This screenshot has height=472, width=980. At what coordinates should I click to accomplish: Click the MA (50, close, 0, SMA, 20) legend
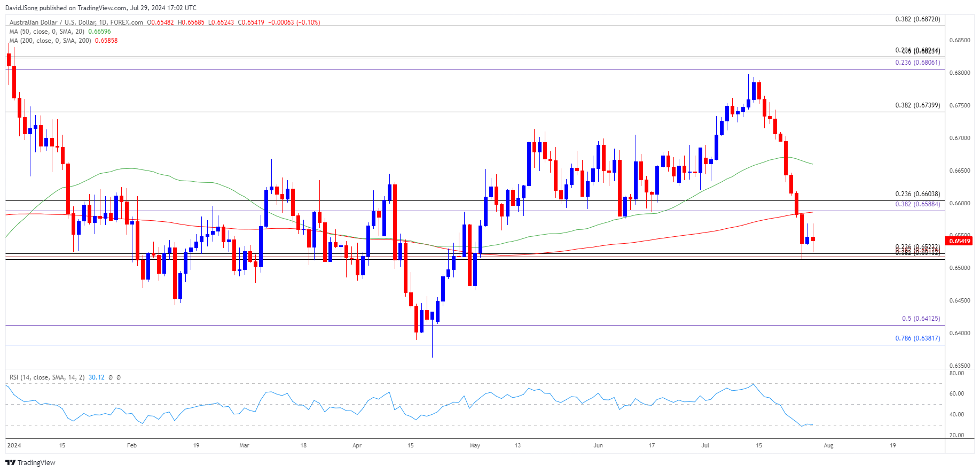(47, 32)
